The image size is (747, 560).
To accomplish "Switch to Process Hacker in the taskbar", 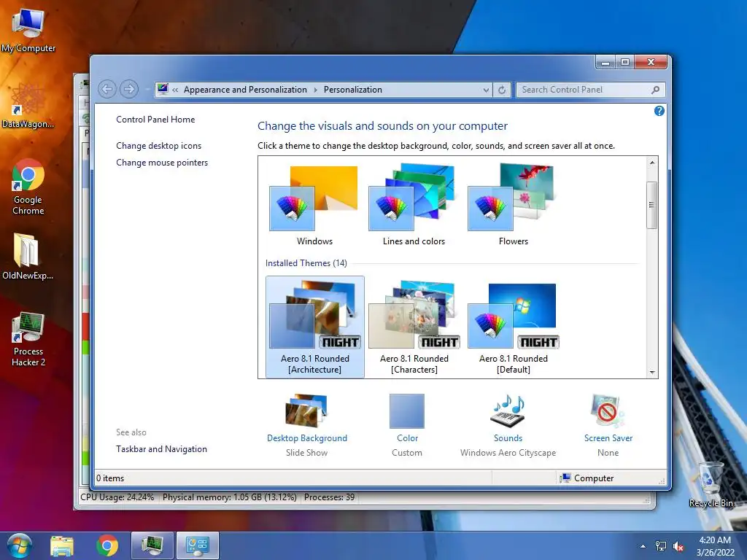I will tap(152, 545).
